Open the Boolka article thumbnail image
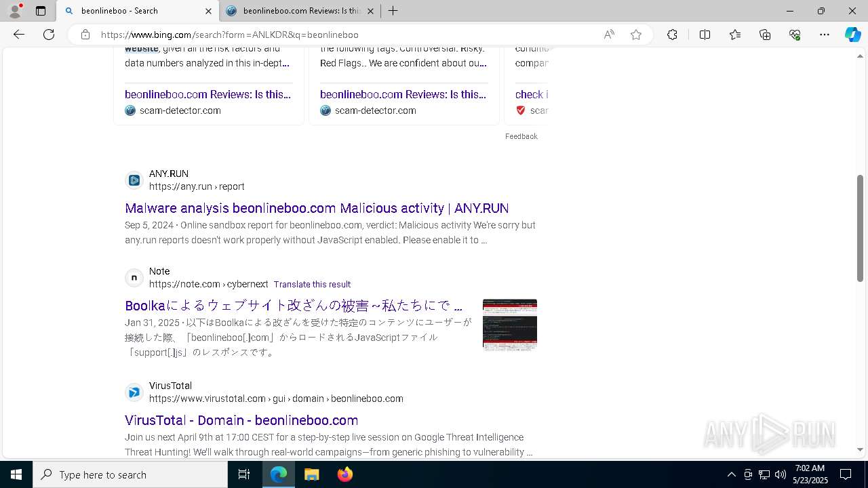The height and width of the screenshot is (488, 868). 510,325
